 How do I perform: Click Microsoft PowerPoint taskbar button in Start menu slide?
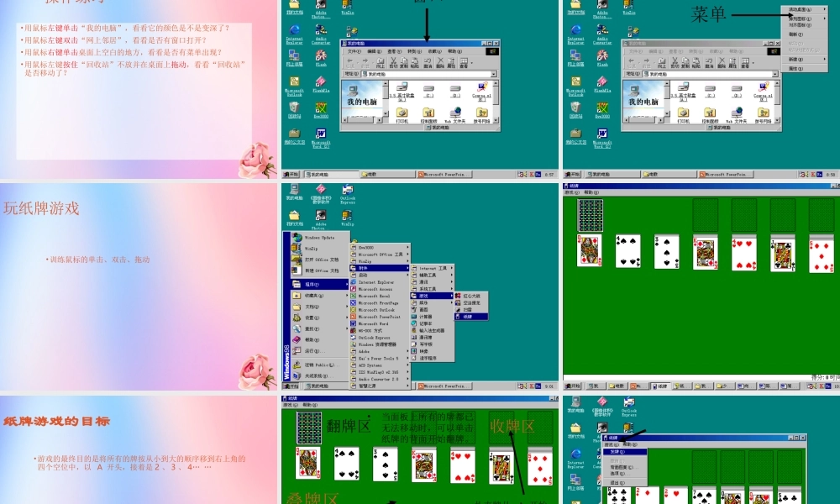tap(444, 386)
